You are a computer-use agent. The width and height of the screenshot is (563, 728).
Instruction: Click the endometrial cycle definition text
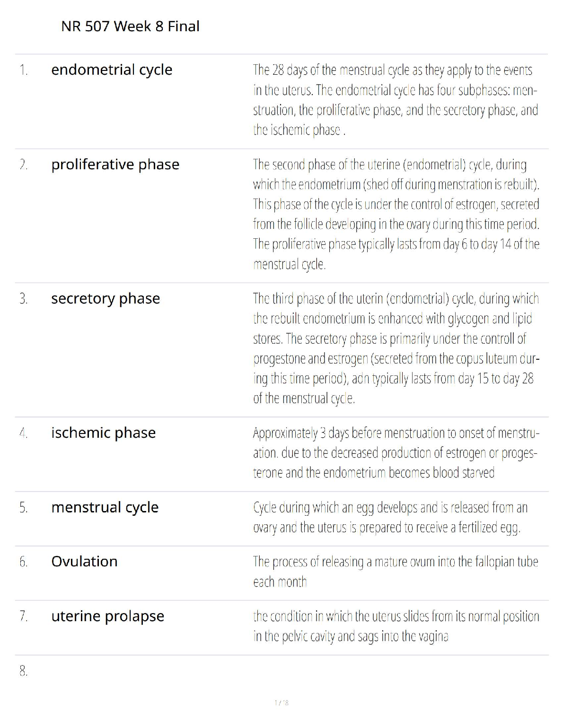(395, 100)
